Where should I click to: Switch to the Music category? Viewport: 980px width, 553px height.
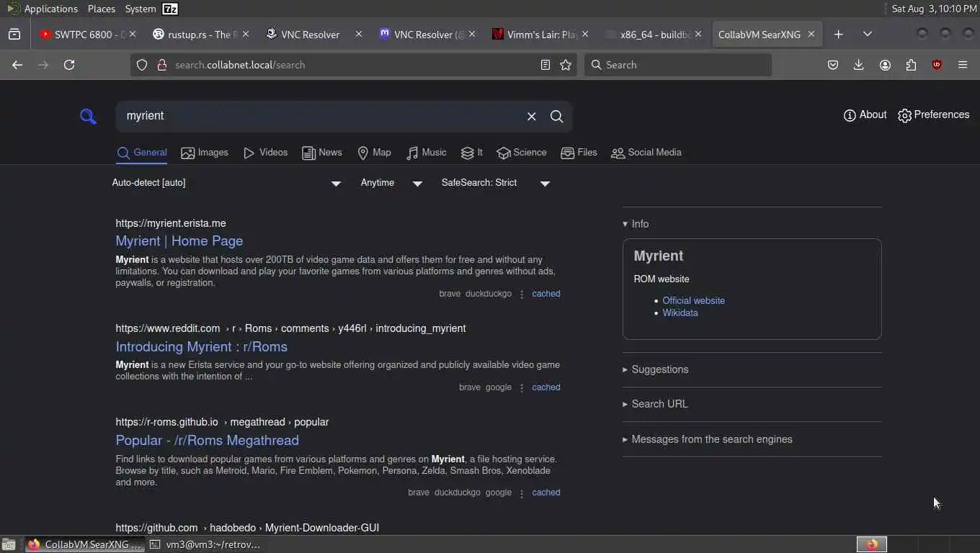pyautogui.click(x=426, y=153)
